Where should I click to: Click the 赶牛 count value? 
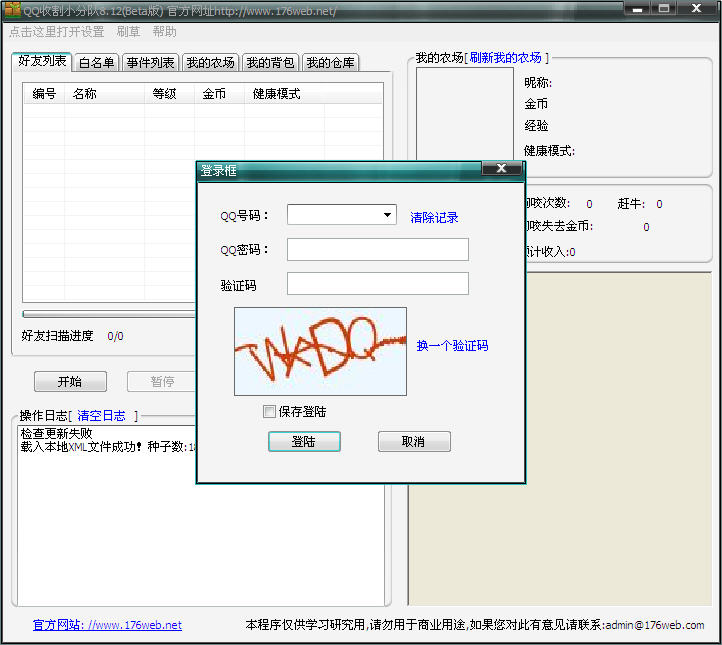tap(659, 204)
